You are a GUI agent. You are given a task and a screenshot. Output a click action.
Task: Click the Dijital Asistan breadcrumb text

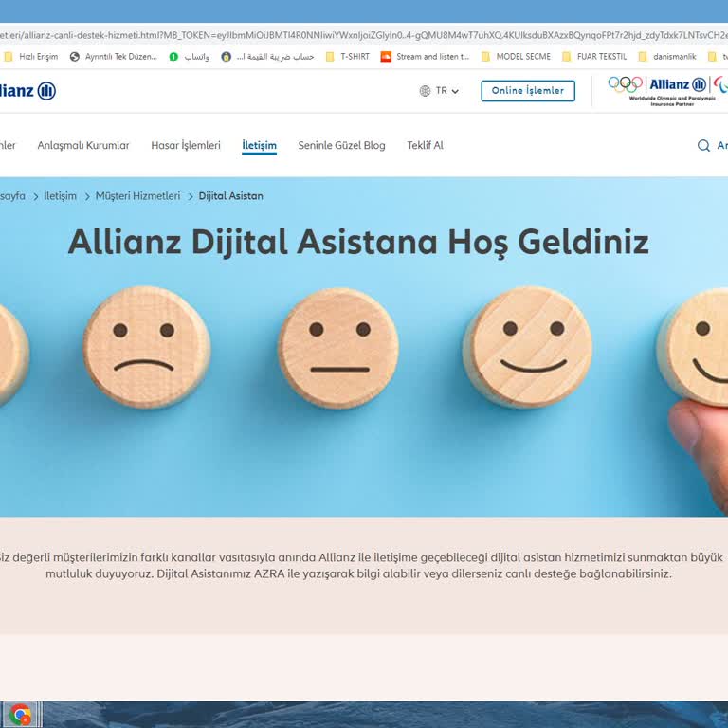coord(230,196)
